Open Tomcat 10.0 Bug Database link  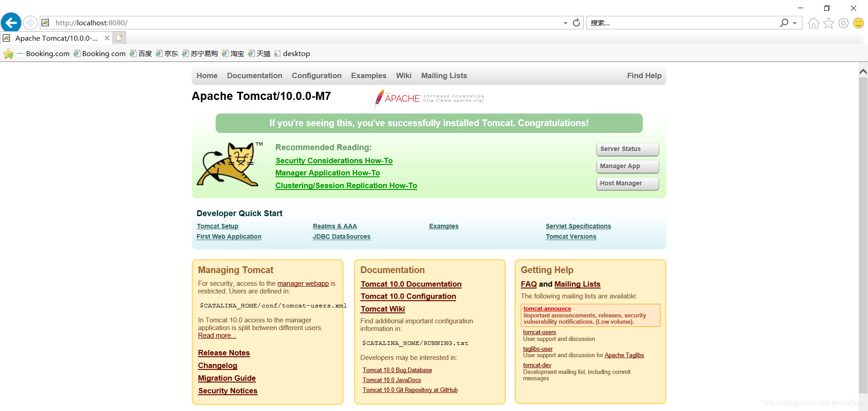click(397, 370)
